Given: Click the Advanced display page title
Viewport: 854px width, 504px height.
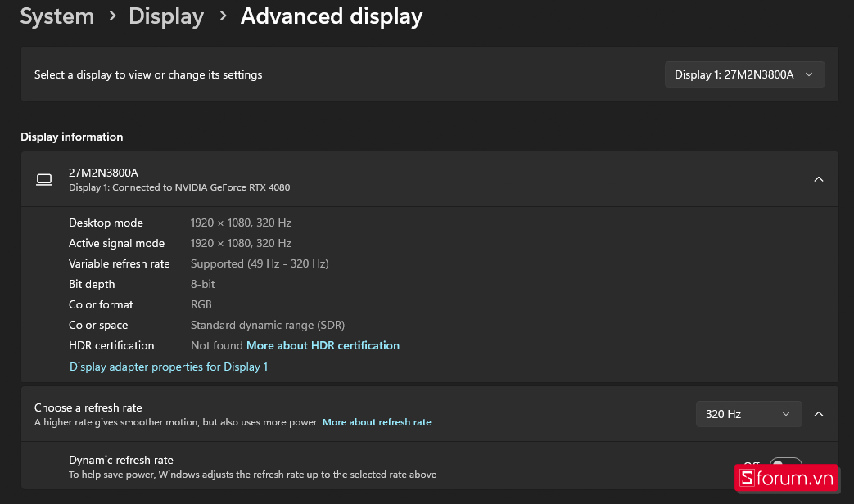Looking at the screenshot, I should coord(332,16).
